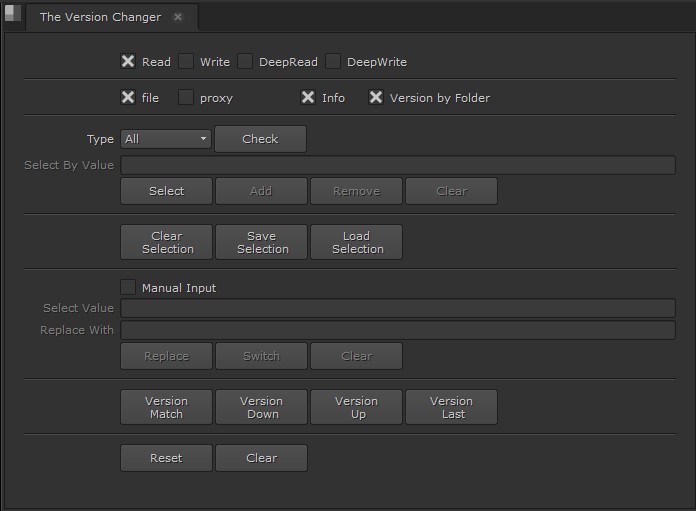This screenshot has height=511, width=696.
Task: Jump to latest with Version Last
Action: click(452, 407)
